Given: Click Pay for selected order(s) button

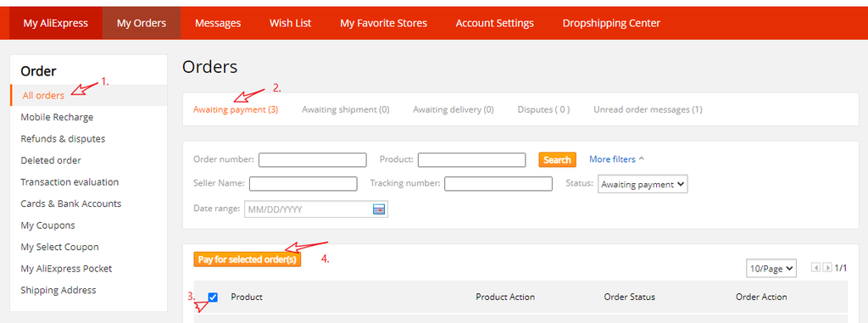Looking at the screenshot, I should [248, 259].
